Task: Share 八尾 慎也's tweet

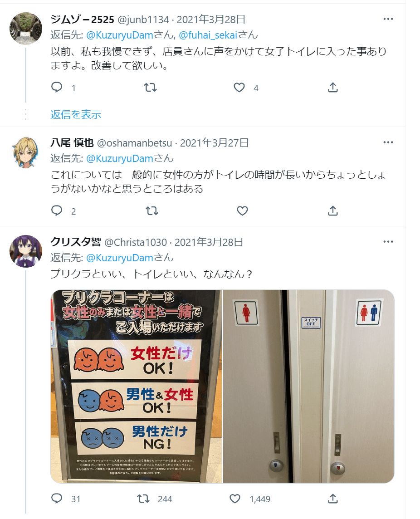Action: [332, 211]
